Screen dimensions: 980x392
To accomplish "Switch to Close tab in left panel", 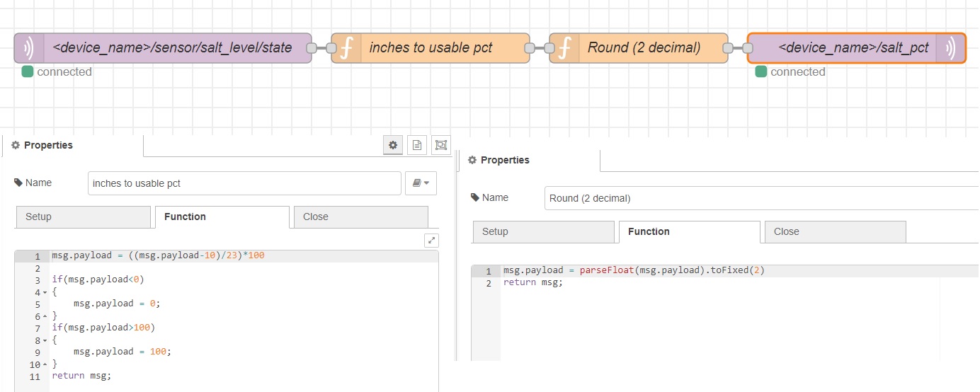I will [360, 217].
